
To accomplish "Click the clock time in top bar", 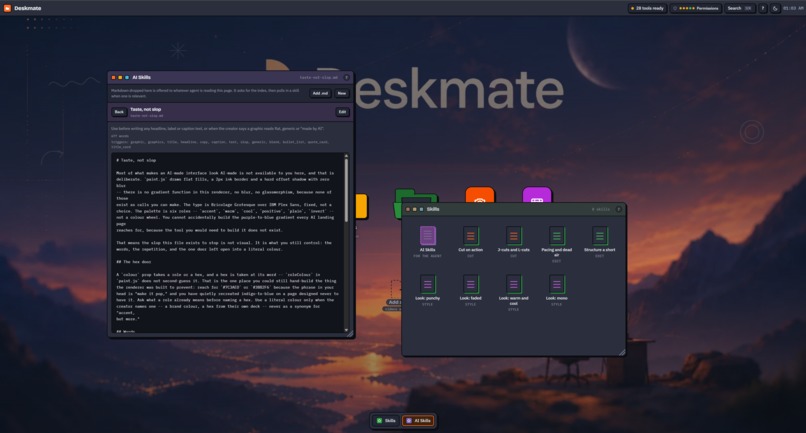I will tap(793, 8).
